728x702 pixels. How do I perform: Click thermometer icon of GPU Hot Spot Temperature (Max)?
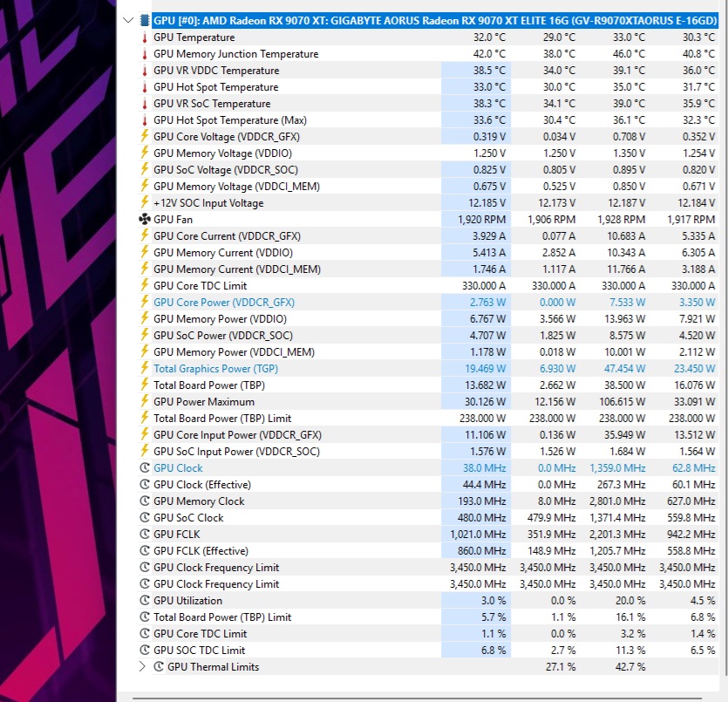tap(145, 120)
